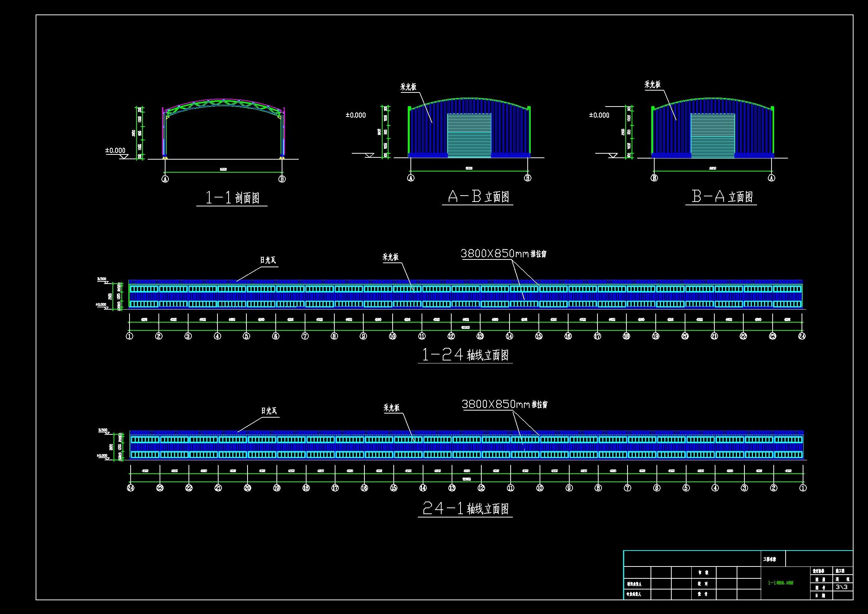Click the ±0.000 text beside the B-A elevation
The image size is (868, 614).
[x=599, y=115]
